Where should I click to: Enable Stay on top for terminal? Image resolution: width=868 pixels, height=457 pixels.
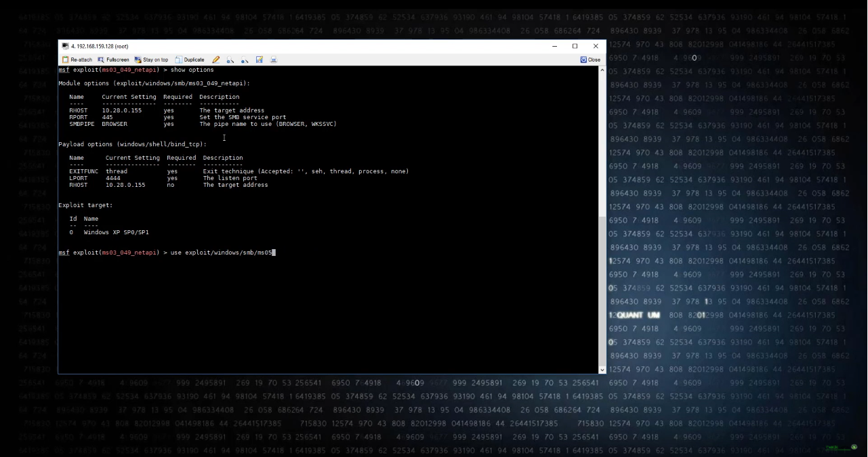pyautogui.click(x=151, y=60)
